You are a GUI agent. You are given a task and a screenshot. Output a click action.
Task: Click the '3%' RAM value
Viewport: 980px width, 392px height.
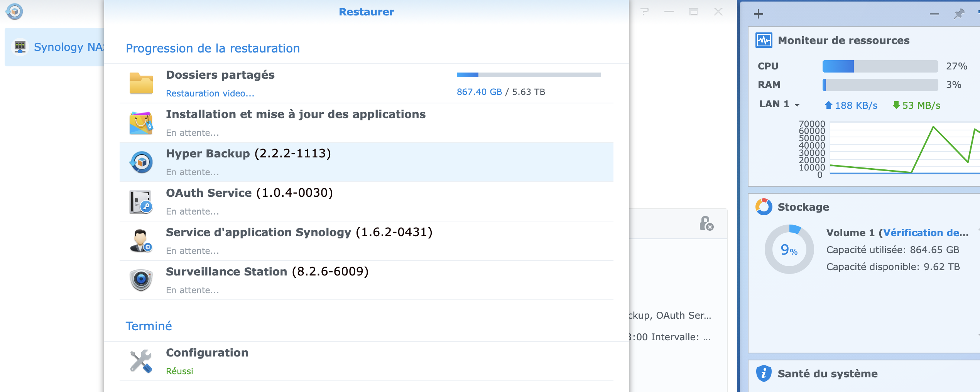(953, 85)
